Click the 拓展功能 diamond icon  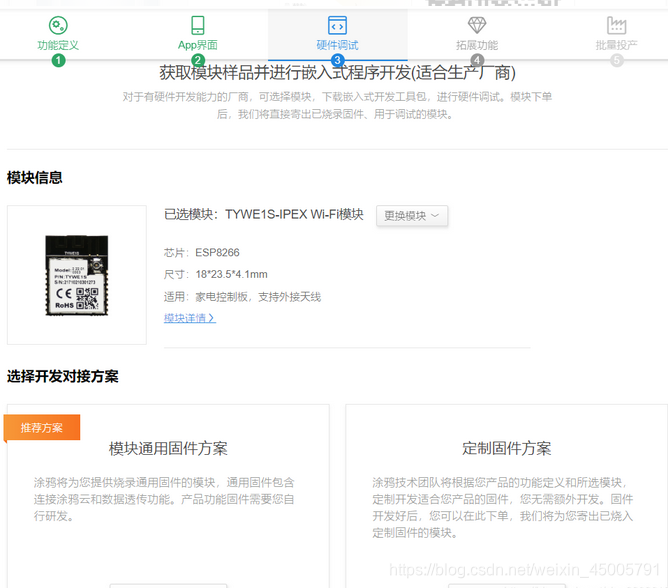tap(477, 25)
